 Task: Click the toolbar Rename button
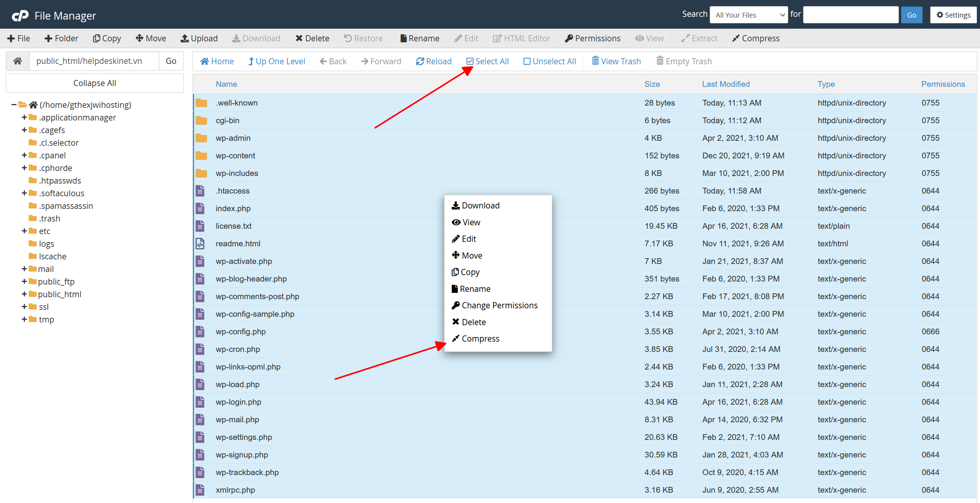point(420,38)
